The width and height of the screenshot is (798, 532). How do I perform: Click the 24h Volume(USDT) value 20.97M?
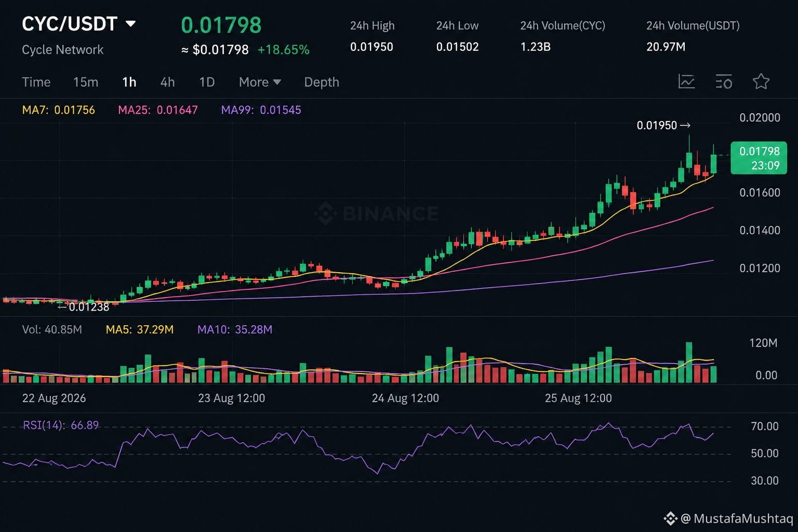click(666, 47)
